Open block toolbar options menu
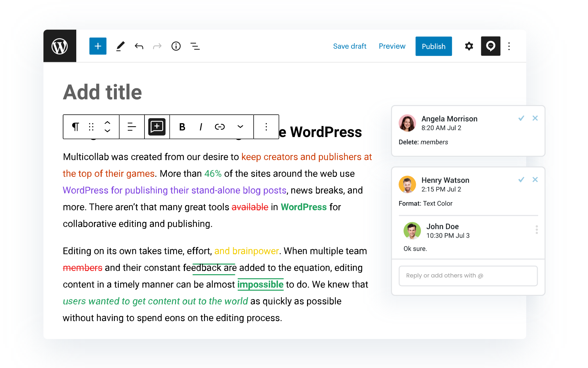 266,127
